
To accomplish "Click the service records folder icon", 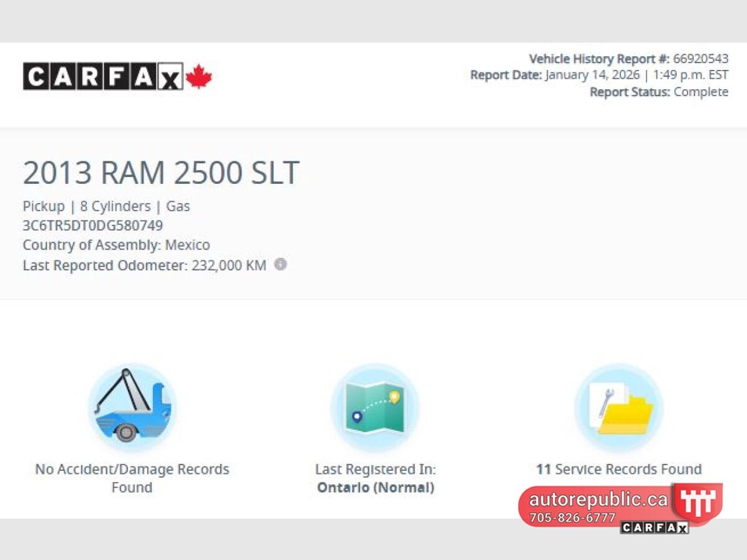I will (619, 407).
